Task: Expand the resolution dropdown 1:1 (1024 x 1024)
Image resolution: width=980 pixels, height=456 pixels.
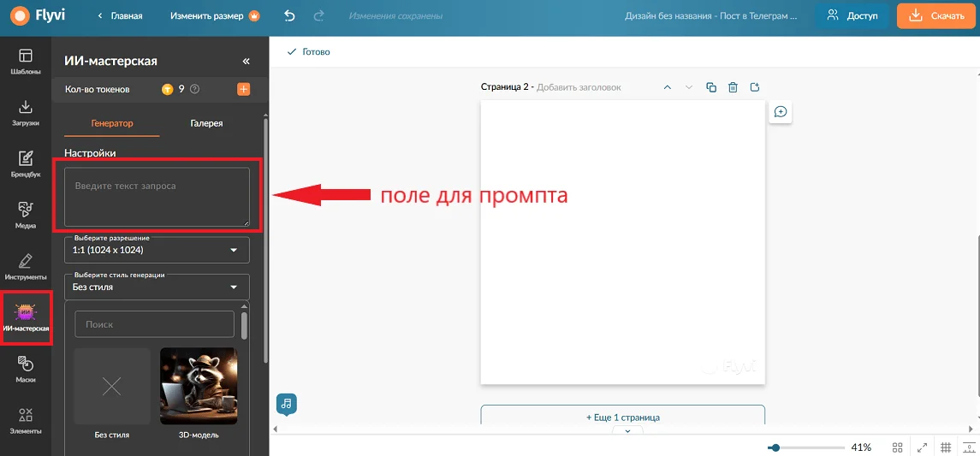Action: (x=157, y=250)
